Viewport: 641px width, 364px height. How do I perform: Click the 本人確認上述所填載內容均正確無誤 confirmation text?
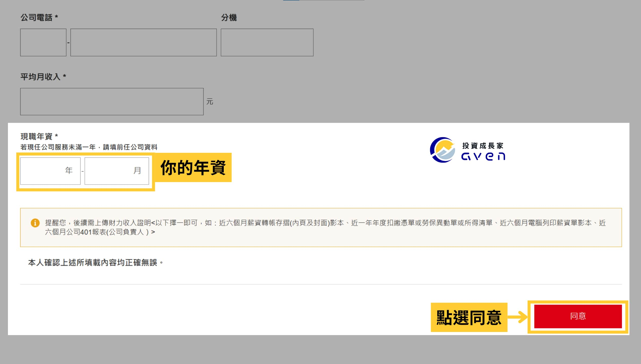click(95, 262)
